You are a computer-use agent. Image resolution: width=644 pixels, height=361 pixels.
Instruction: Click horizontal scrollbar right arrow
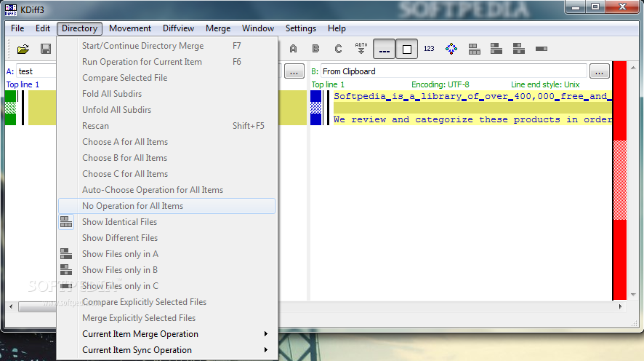pos(621,306)
